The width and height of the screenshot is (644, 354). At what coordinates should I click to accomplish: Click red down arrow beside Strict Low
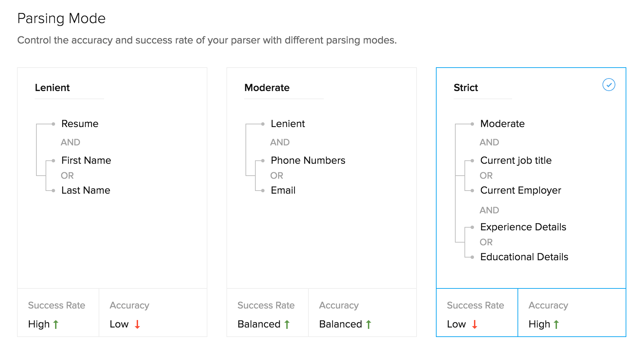click(475, 324)
